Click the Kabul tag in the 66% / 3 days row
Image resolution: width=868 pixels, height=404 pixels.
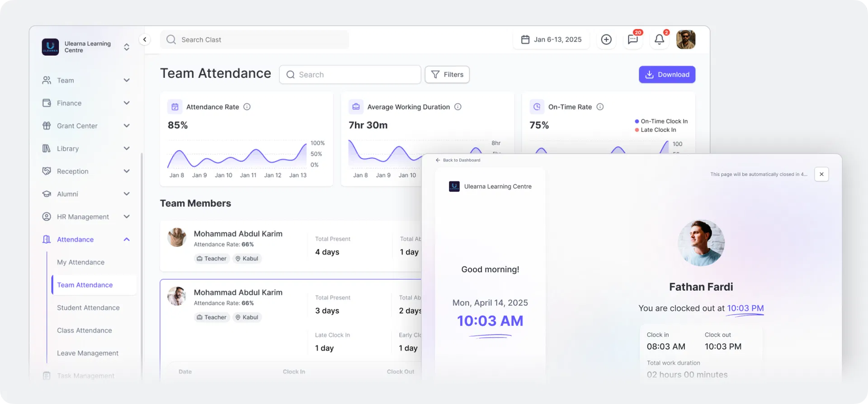pyautogui.click(x=247, y=318)
